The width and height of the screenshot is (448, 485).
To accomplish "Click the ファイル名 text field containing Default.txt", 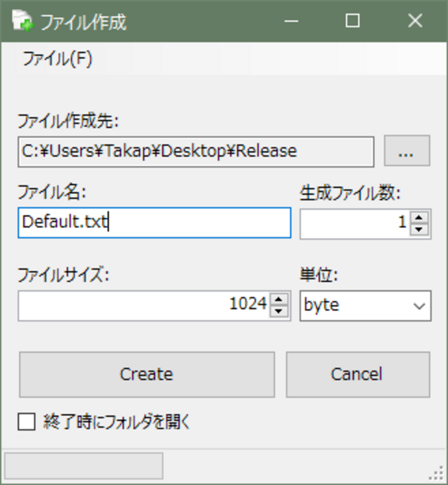I will coord(154,222).
